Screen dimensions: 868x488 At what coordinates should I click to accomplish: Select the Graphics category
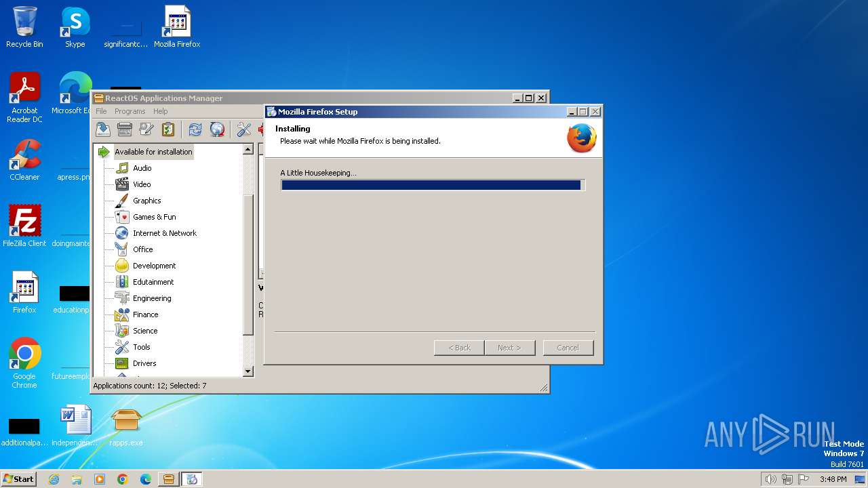click(x=146, y=201)
